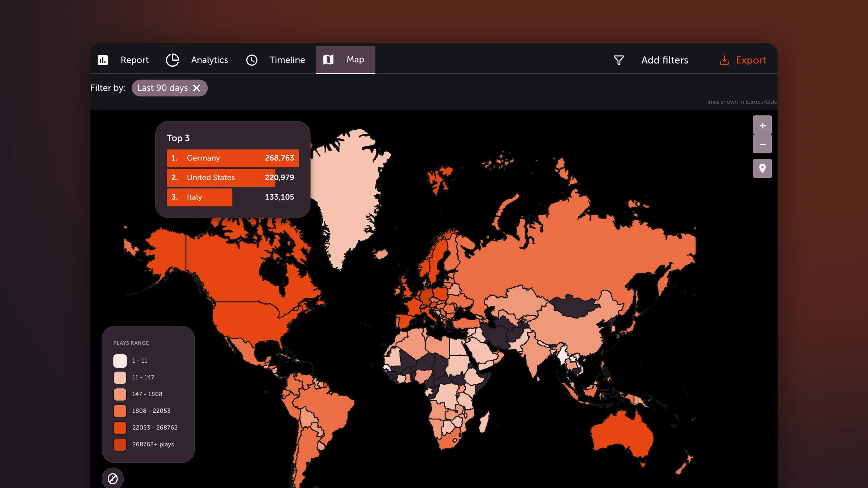The height and width of the screenshot is (488, 868).
Task: Click the 147 - 1808 legend swatch
Action: [120, 394]
